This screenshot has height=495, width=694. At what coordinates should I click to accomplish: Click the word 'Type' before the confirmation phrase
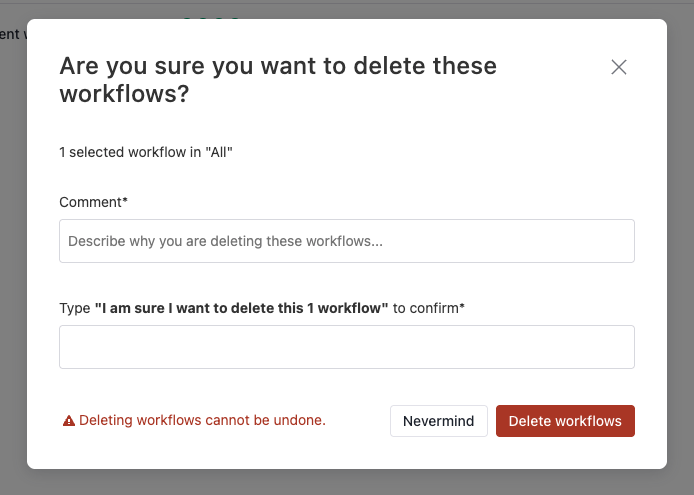pyautogui.click(x=75, y=308)
